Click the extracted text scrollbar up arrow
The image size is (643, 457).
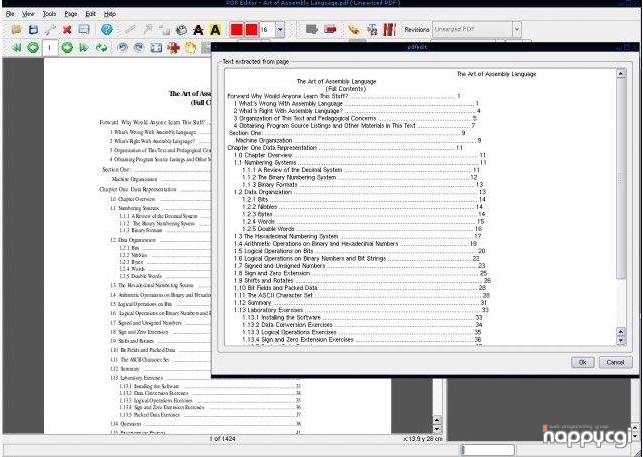(x=620, y=74)
